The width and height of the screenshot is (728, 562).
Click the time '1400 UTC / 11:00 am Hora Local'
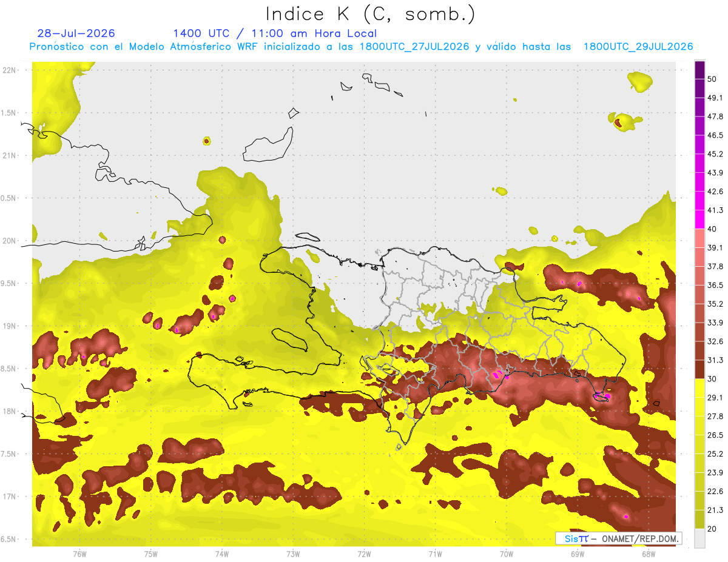point(275,33)
